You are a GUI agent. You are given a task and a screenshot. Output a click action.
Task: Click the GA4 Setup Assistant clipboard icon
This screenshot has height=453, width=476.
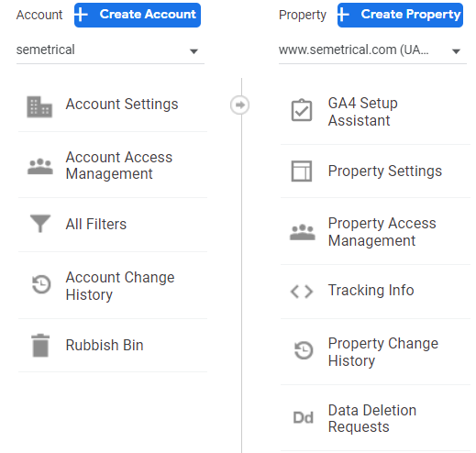(x=302, y=110)
